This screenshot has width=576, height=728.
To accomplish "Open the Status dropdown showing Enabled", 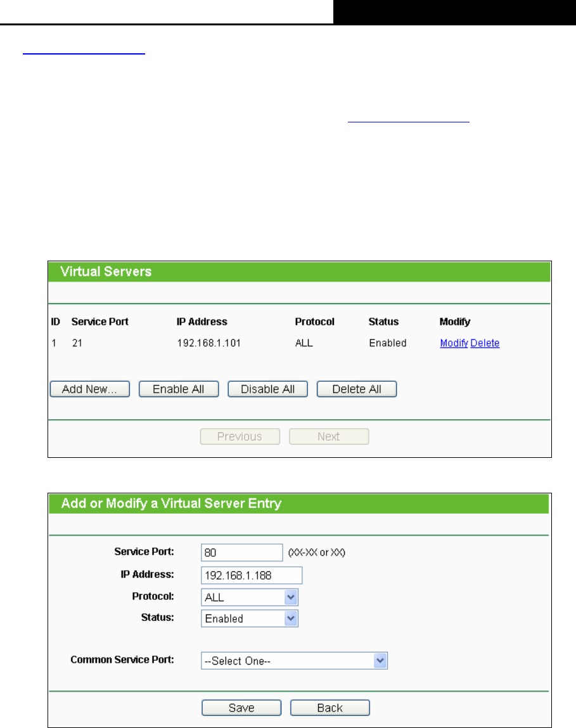I will (x=250, y=618).
